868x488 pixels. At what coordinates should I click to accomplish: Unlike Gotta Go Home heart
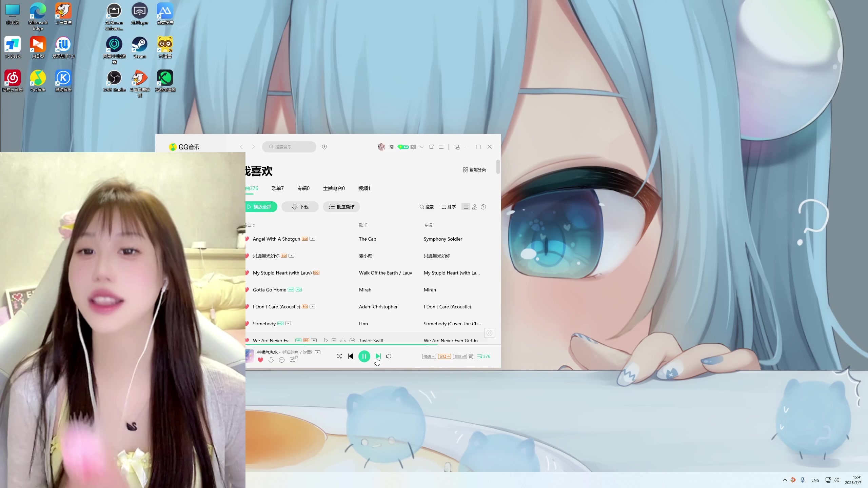[x=247, y=290]
